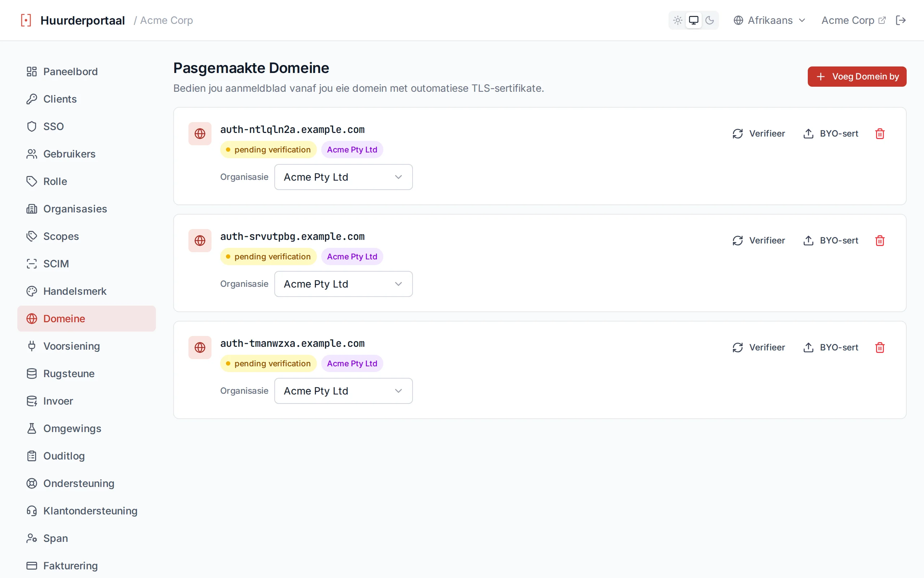Open Rugsteune backups page
The height and width of the screenshot is (578, 924).
(86, 374)
